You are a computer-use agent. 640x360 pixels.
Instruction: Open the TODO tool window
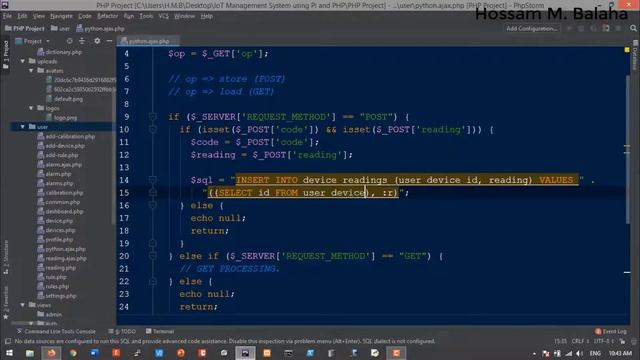pos(122,331)
